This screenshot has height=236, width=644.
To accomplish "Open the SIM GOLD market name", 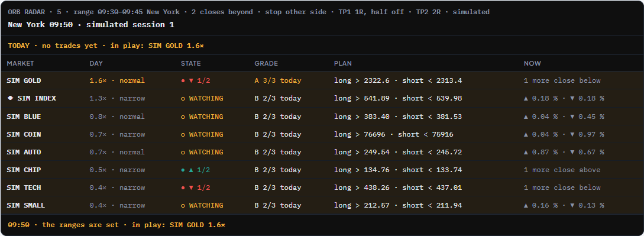I will (x=24, y=81).
